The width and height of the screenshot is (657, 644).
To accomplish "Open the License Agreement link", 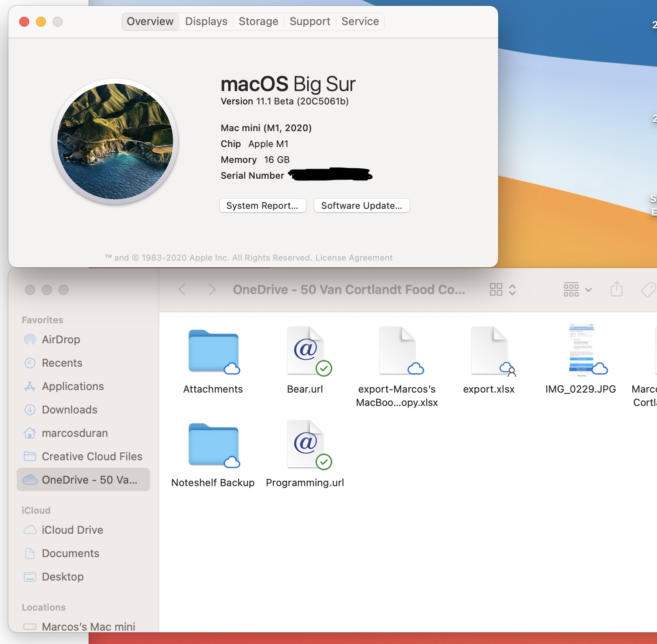I will 354,258.
